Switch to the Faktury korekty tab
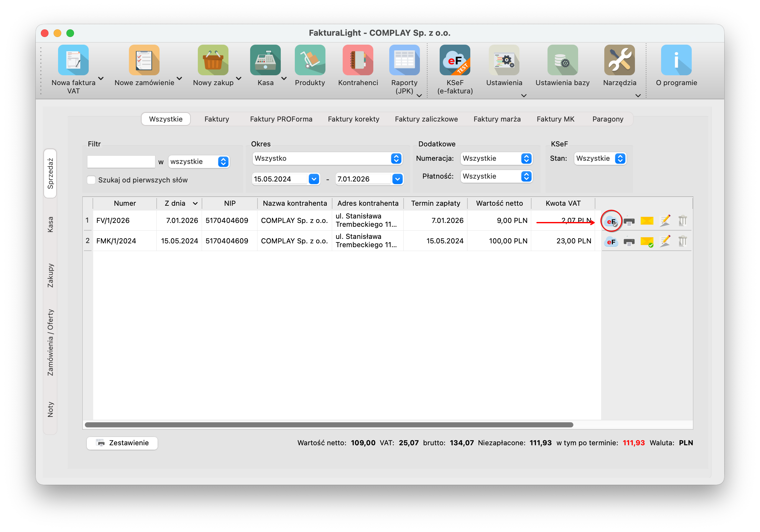The width and height of the screenshot is (760, 532). point(353,119)
